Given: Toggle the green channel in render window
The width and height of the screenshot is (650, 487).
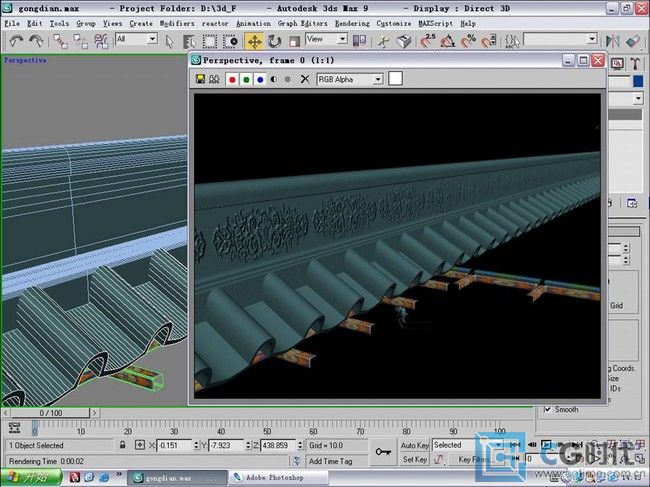Looking at the screenshot, I should [246, 79].
